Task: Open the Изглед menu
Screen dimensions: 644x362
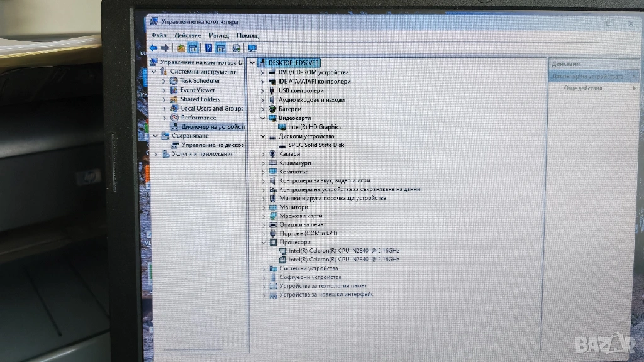Action: point(218,36)
